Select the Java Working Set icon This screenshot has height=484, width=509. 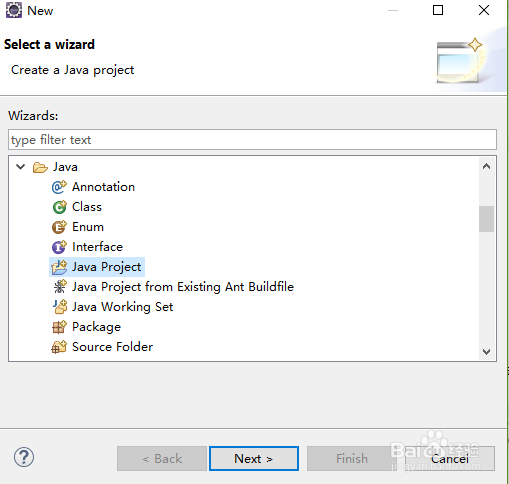click(x=60, y=307)
